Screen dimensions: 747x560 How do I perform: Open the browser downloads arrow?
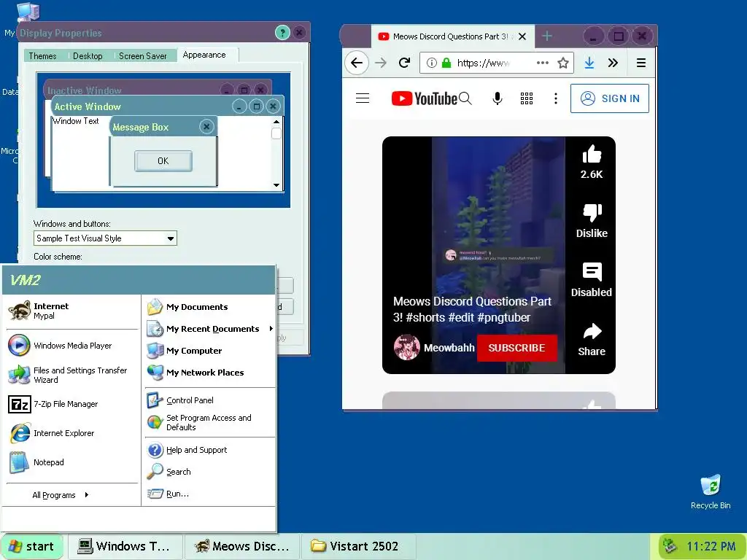[x=589, y=63]
